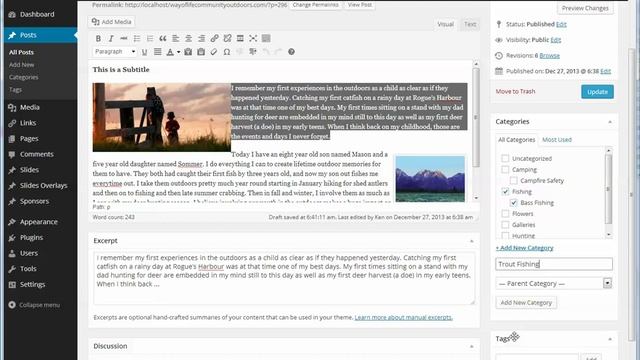This screenshot has height=360, width=640.
Task: Click + Add New Category link
Action: [x=524, y=248]
